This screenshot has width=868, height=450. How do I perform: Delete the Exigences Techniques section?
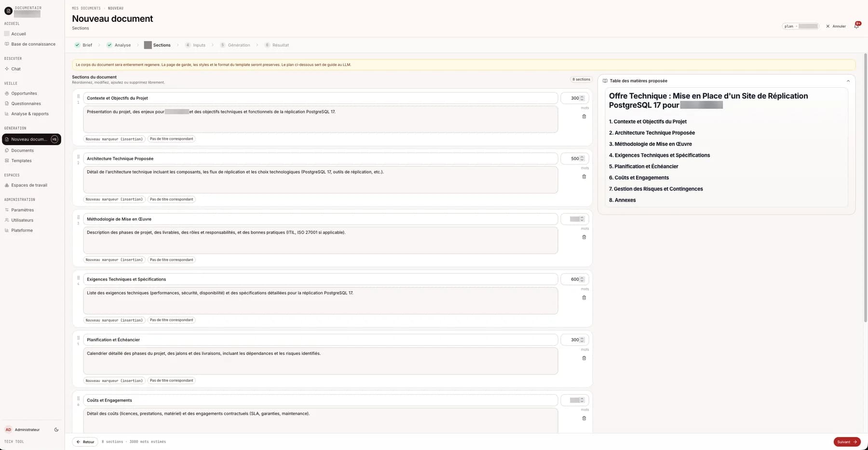(584, 298)
